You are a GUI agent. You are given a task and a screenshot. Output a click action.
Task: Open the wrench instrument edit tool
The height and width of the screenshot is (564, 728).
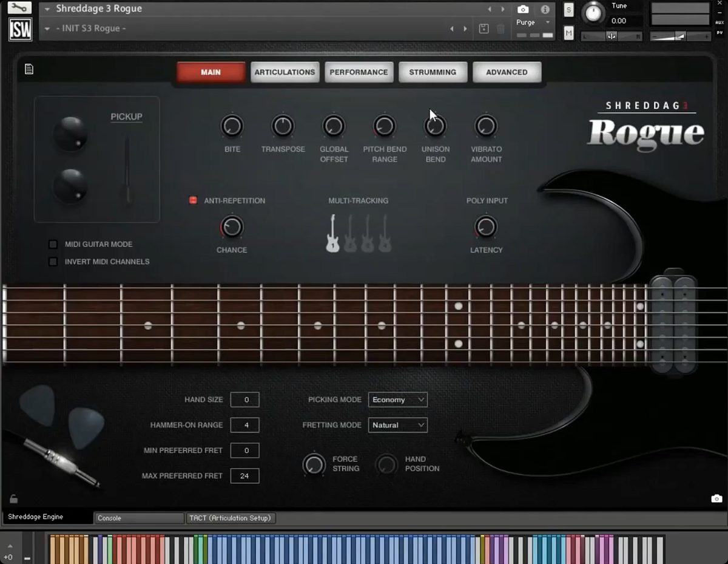point(20,8)
